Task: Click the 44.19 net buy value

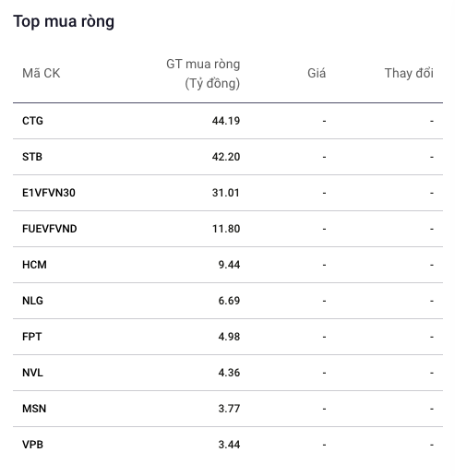Action: [226, 121]
